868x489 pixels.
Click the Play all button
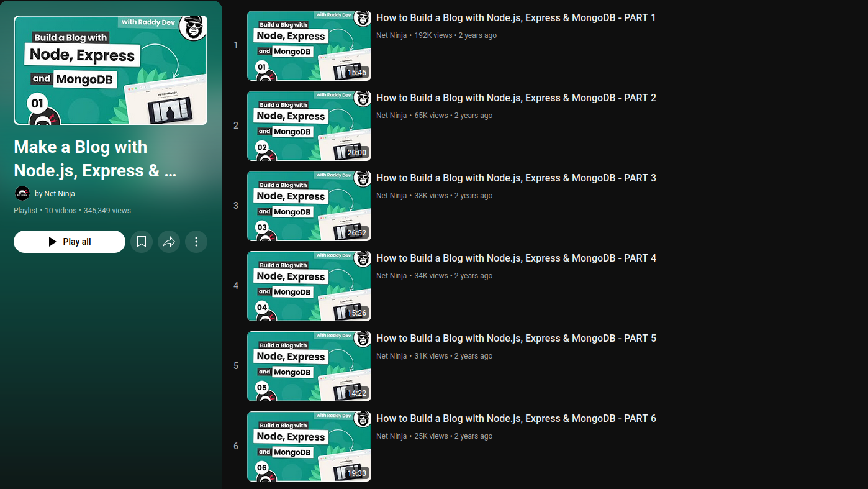point(70,242)
